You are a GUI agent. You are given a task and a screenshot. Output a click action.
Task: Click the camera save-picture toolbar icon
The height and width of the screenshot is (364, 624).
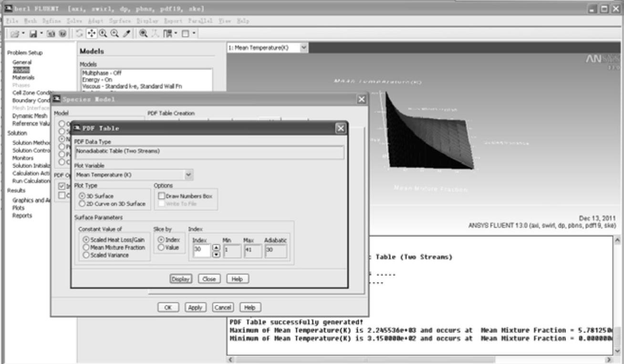click(51, 34)
